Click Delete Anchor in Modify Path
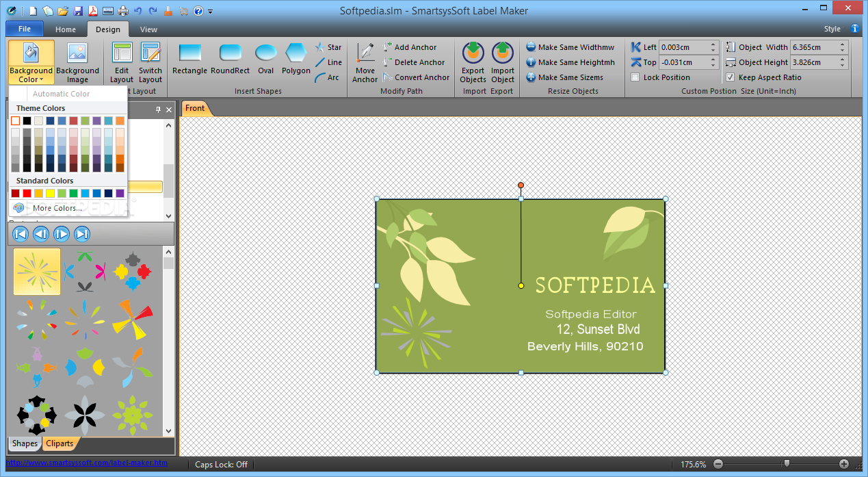 (x=415, y=62)
